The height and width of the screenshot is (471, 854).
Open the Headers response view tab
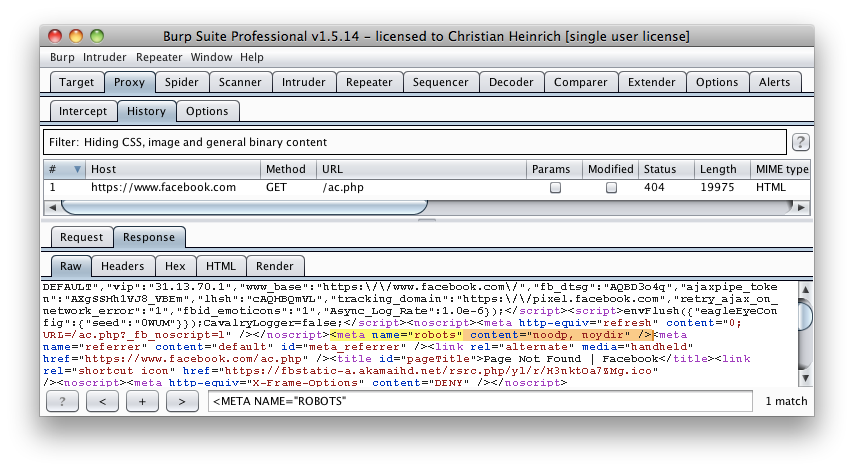click(123, 266)
